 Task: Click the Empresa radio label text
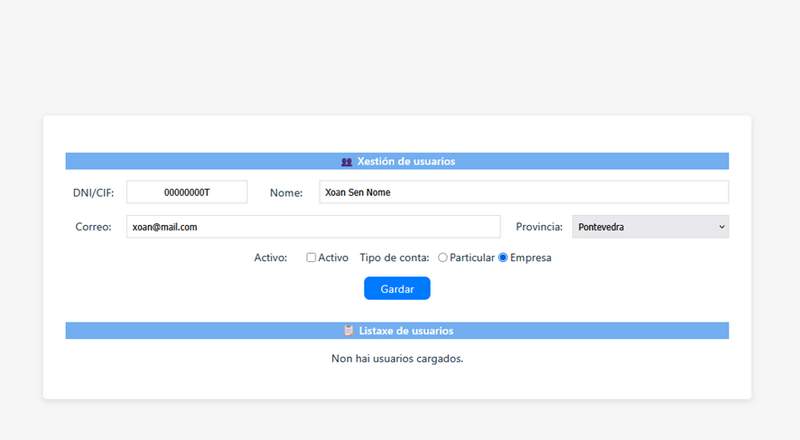(x=531, y=258)
